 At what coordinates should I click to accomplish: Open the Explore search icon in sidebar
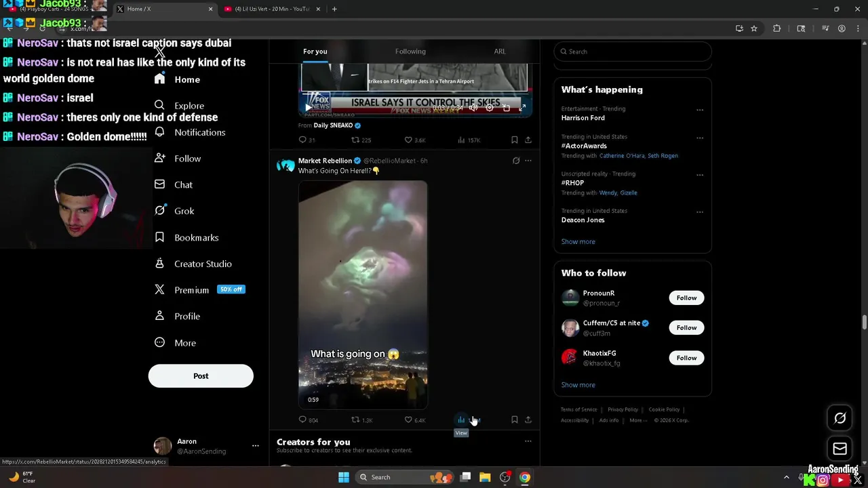click(159, 105)
